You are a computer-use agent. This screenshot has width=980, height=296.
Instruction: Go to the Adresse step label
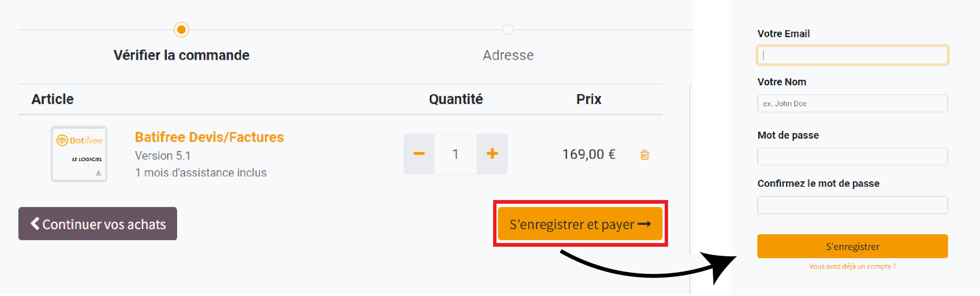tap(508, 55)
